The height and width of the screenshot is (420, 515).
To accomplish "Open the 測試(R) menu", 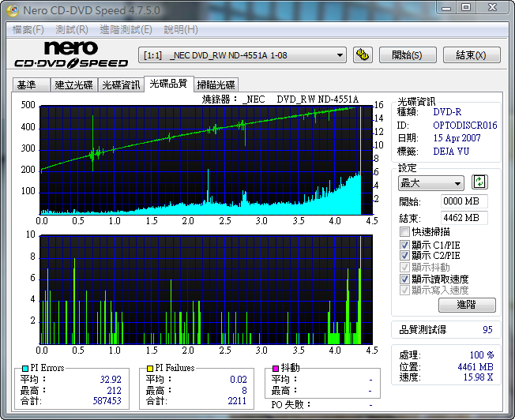I will 72,30.
